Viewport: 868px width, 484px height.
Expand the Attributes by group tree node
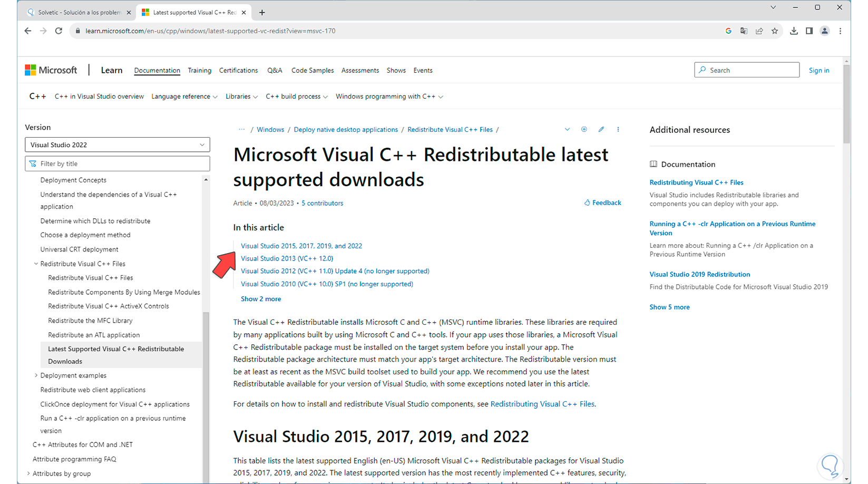(28, 473)
